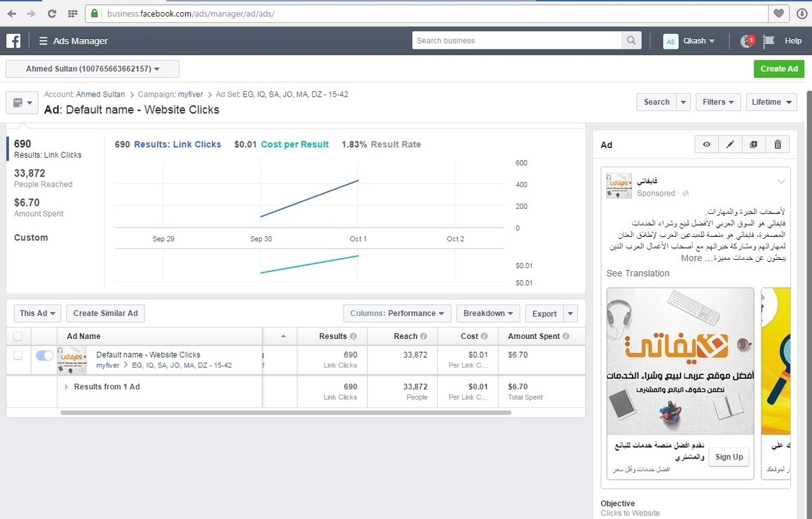
Task: Check the select-all checkbox in table header
Action: 18,336
